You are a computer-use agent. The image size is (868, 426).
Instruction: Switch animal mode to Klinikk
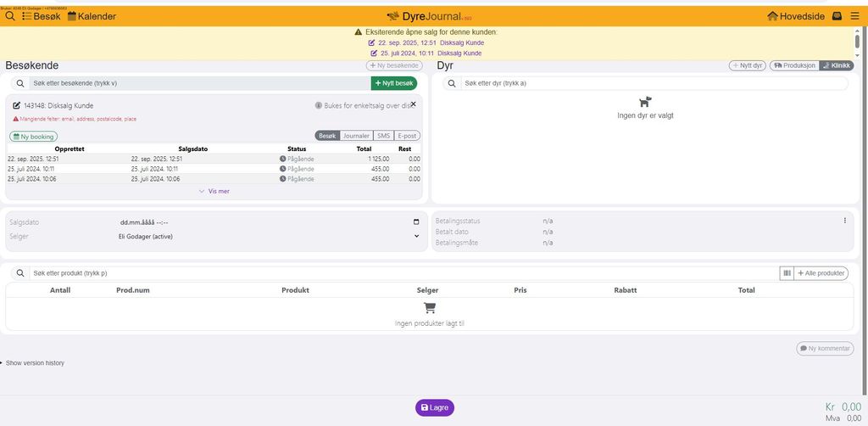pyautogui.click(x=836, y=65)
